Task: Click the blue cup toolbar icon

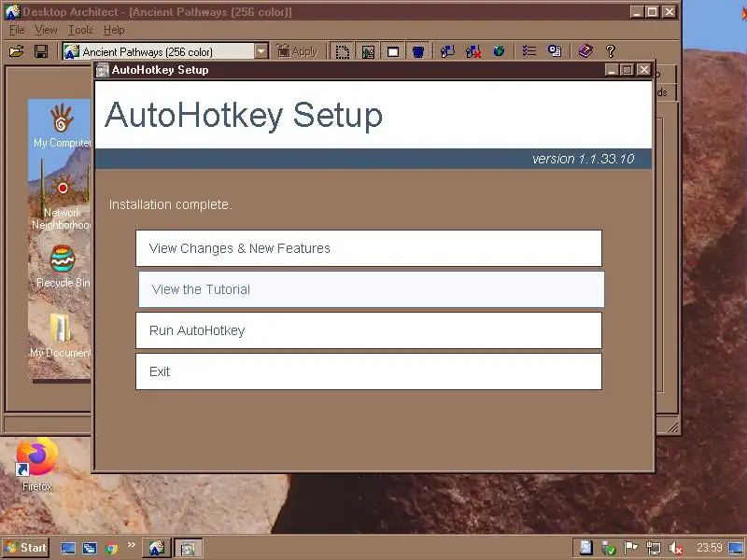Action: pos(418,51)
